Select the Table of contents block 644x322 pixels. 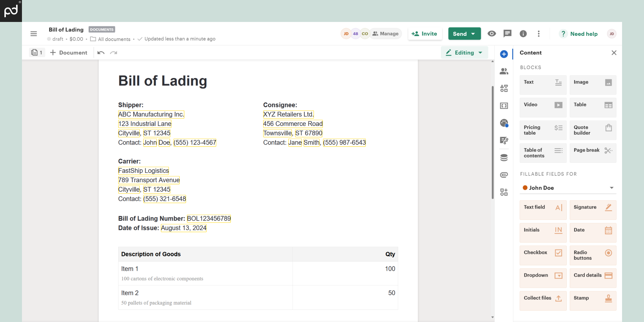coord(543,153)
